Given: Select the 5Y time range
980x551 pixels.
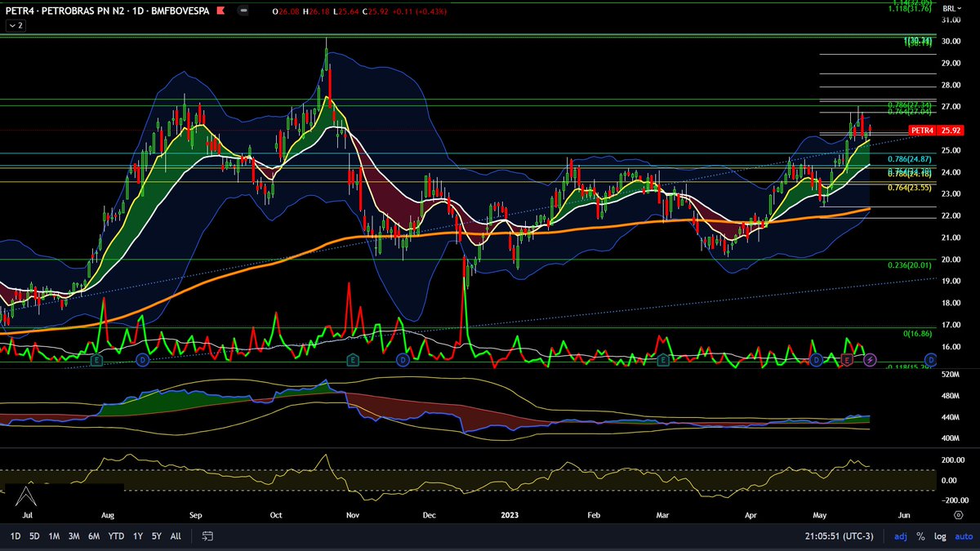Looking at the screenshot, I should [x=156, y=536].
